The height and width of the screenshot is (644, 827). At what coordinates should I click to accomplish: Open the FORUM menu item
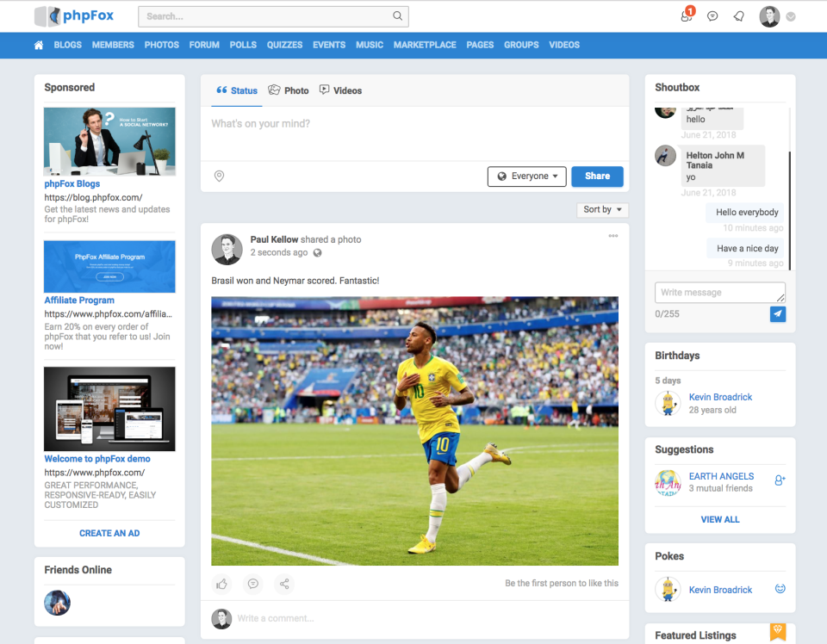[204, 45]
